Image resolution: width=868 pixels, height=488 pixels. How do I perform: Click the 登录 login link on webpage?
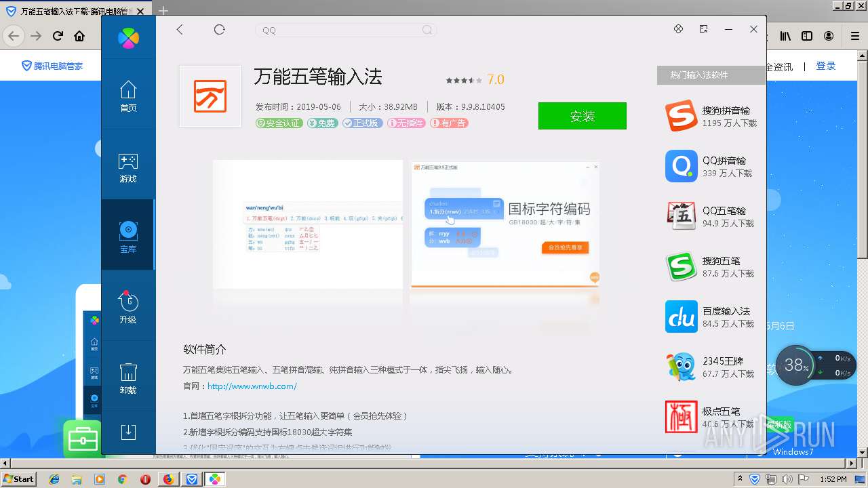click(826, 66)
